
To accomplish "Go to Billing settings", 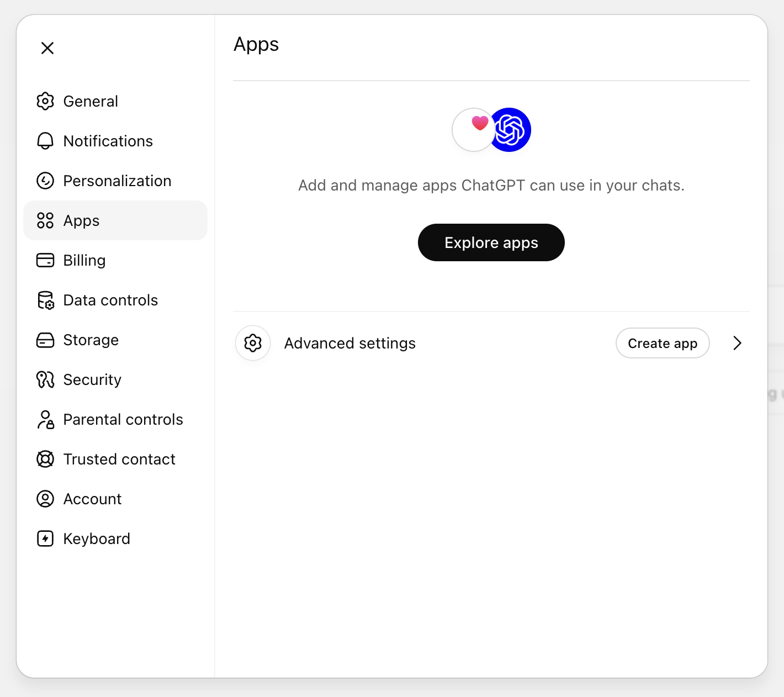I will 115,260.
